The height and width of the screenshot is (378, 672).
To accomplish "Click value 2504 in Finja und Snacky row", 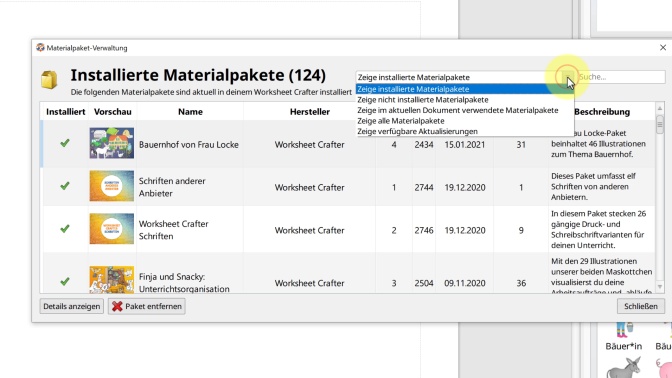I will 423,283.
